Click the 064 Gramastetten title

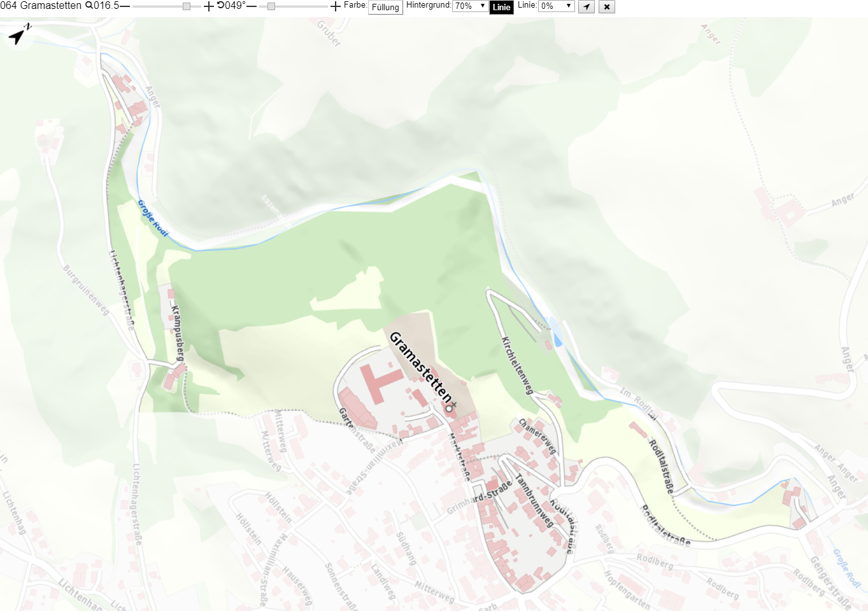tap(41, 6)
